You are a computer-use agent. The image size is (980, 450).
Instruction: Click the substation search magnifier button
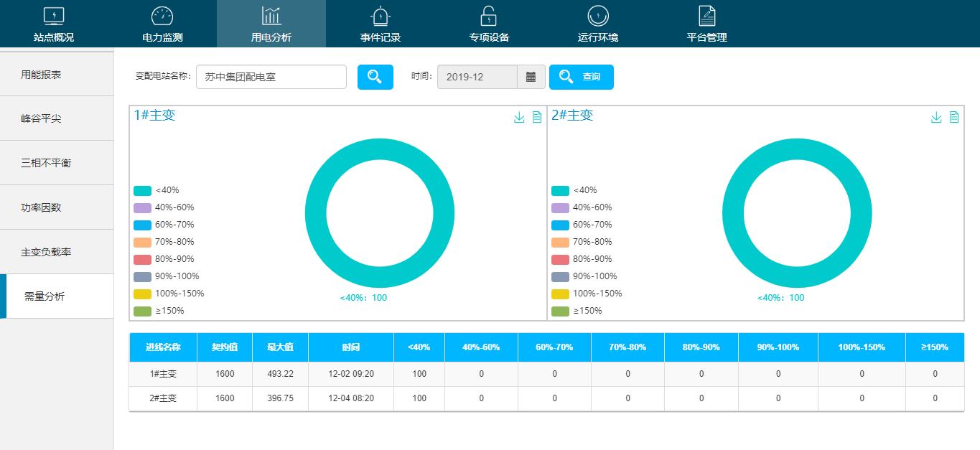point(375,77)
